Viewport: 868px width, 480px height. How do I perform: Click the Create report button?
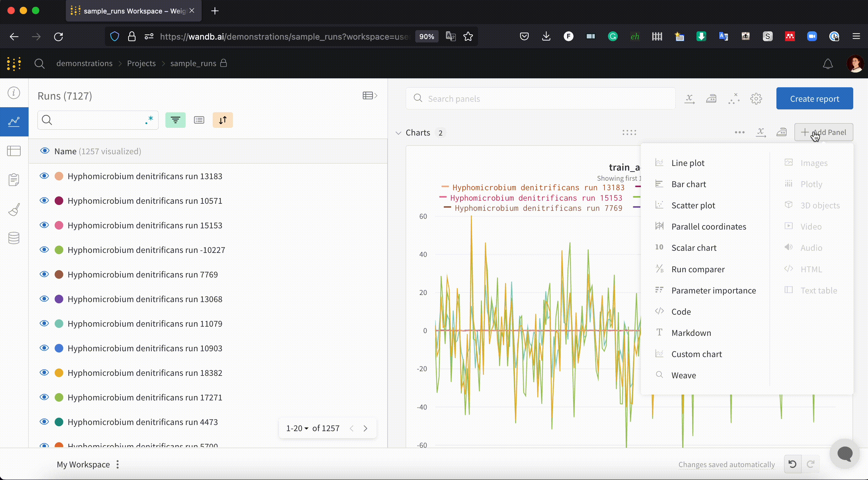coord(814,99)
